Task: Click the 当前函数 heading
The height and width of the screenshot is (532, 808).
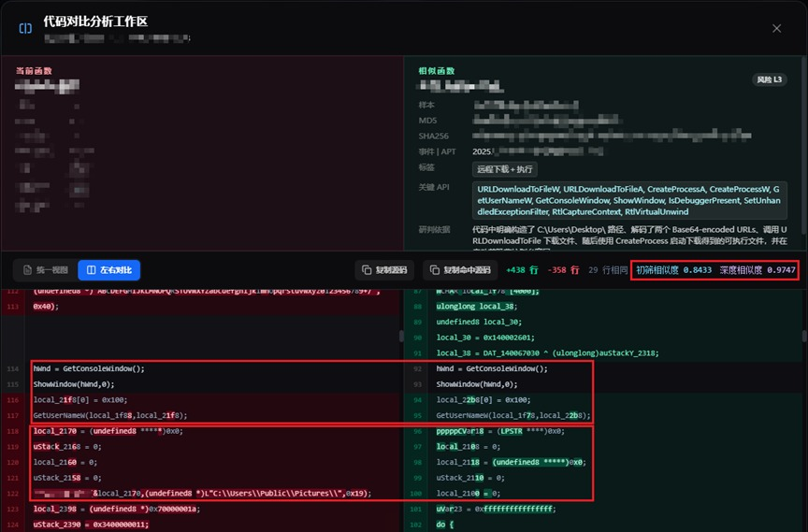Action: point(34,71)
